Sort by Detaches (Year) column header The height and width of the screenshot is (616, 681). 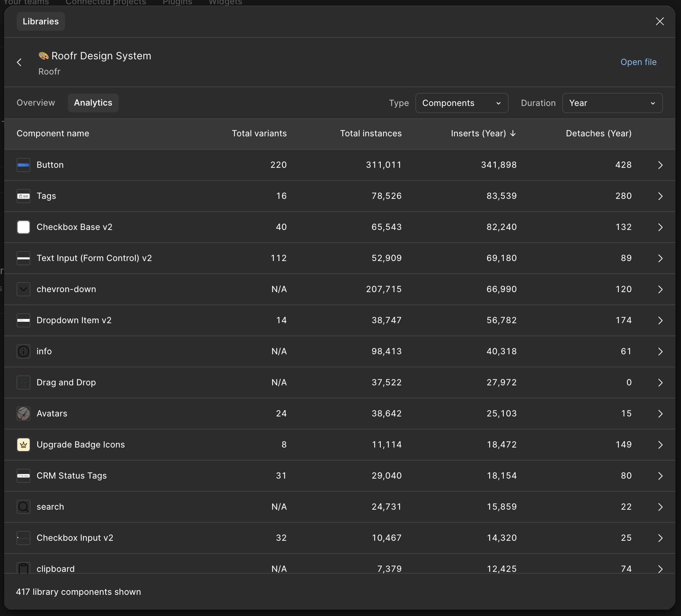(x=598, y=134)
